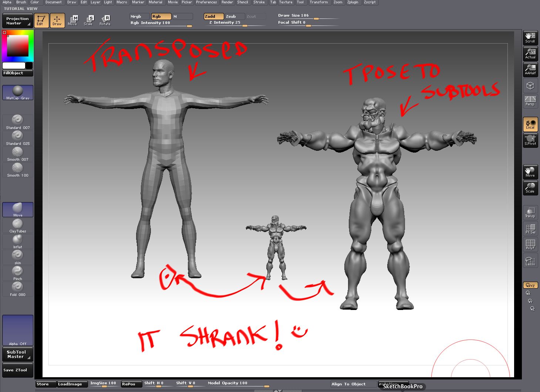Viewport: 540px width, 392px height.
Task: Open the Alpha Off selector
Action: 17,330
